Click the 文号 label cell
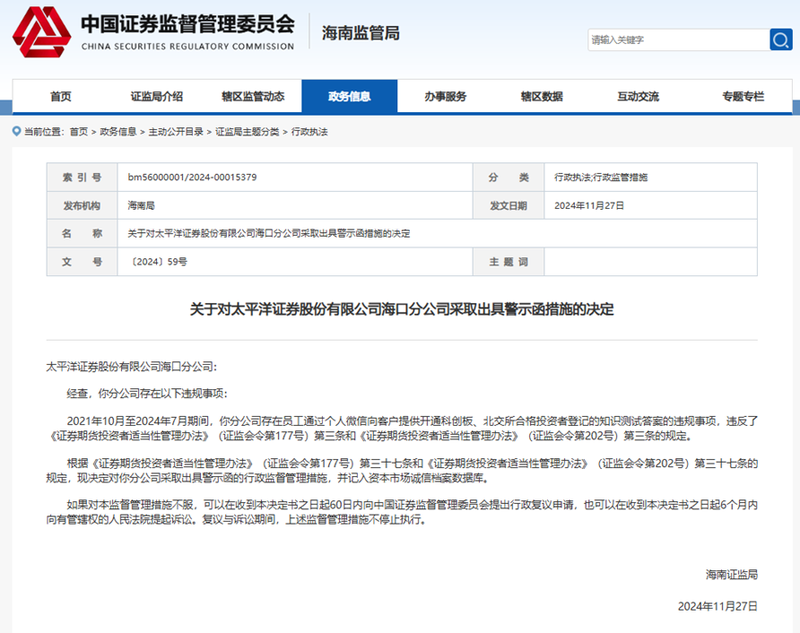 click(x=82, y=262)
